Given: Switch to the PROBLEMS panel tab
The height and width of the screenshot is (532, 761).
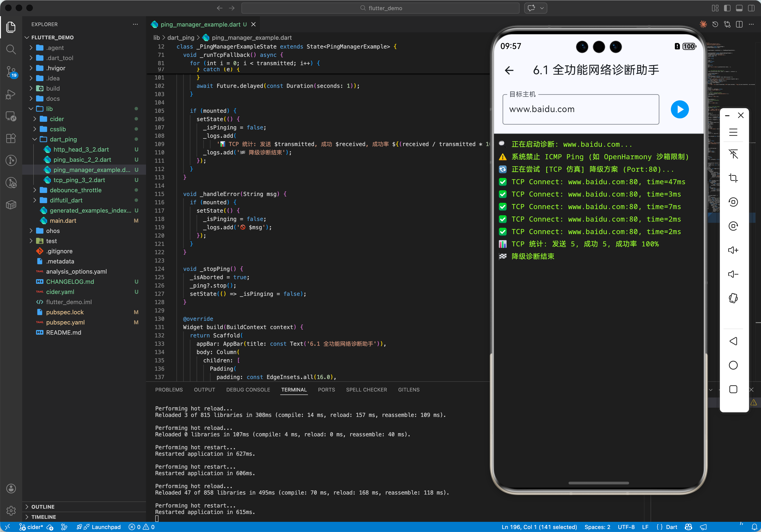Looking at the screenshot, I should click(169, 389).
